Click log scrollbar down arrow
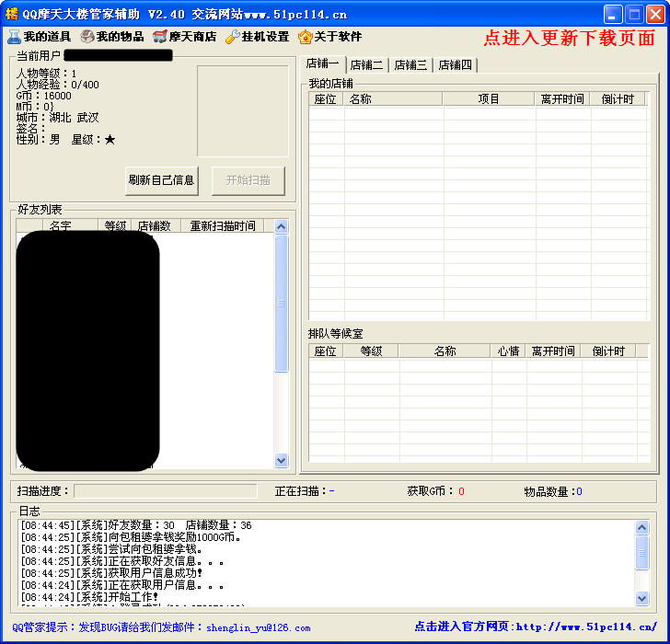670x644 pixels. [x=641, y=598]
